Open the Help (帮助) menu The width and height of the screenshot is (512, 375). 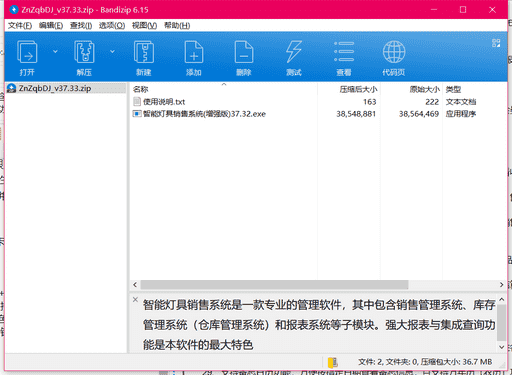pyautogui.click(x=177, y=26)
